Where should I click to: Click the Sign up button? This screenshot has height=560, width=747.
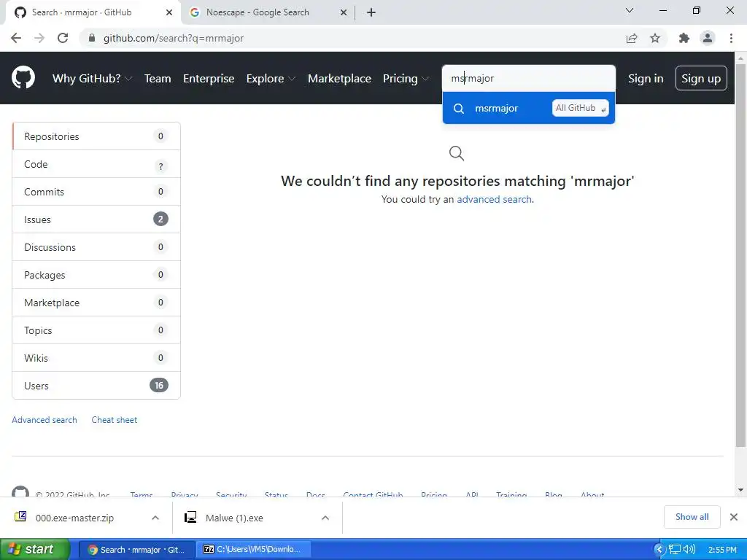tap(701, 78)
